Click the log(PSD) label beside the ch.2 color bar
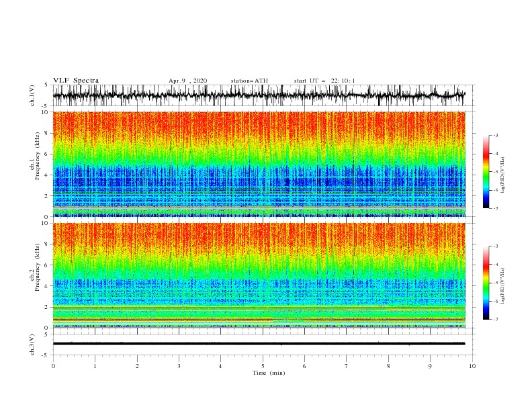Screen dimensions: 532x411 (x=503, y=286)
